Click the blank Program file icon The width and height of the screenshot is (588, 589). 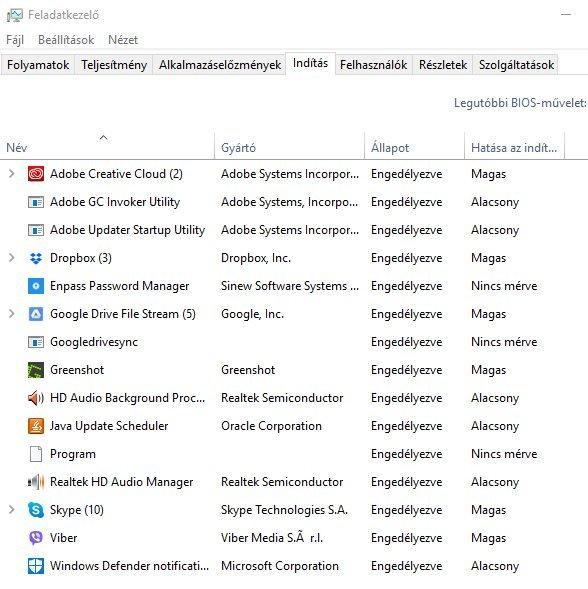[36, 454]
